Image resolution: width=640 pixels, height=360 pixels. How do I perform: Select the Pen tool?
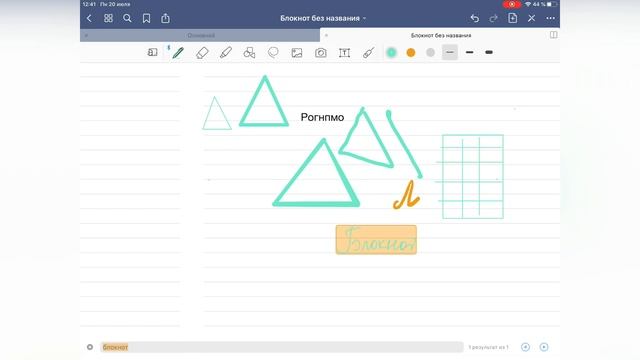coord(178,53)
